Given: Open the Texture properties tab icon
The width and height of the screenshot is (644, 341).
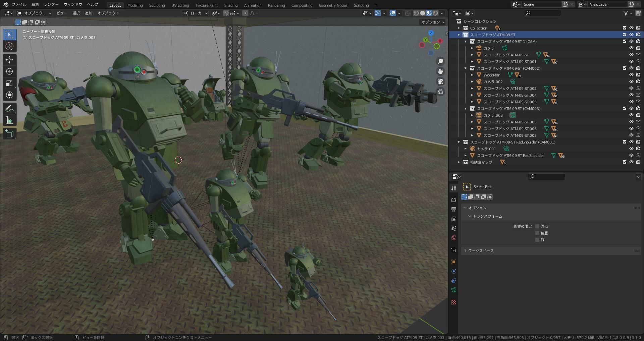Looking at the screenshot, I should (x=454, y=302).
